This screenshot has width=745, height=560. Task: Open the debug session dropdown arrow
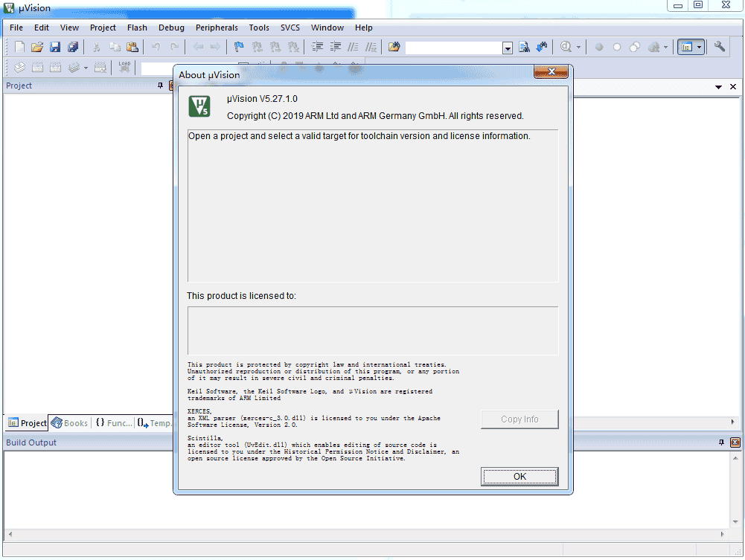[x=578, y=48]
